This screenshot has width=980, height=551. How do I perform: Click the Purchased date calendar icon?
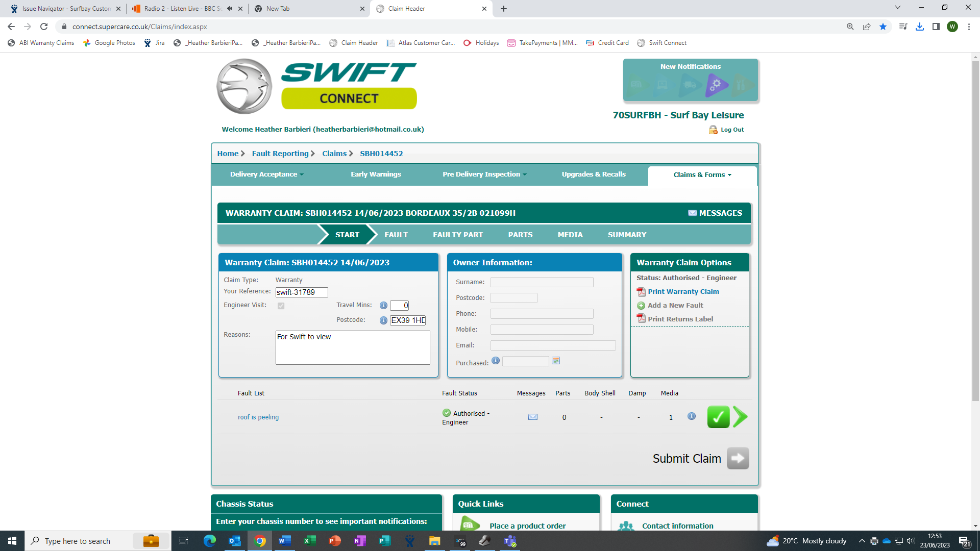click(556, 361)
